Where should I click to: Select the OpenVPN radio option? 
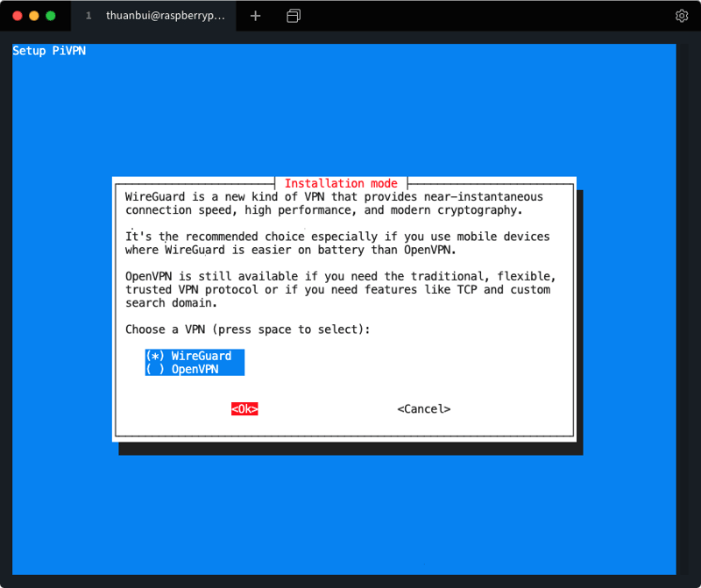tap(155, 369)
